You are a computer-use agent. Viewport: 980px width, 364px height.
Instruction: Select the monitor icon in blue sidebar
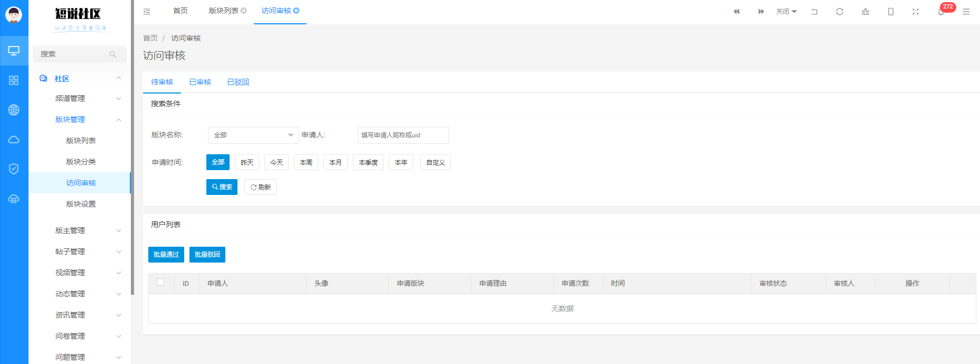pyautogui.click(x=14, y=51)
